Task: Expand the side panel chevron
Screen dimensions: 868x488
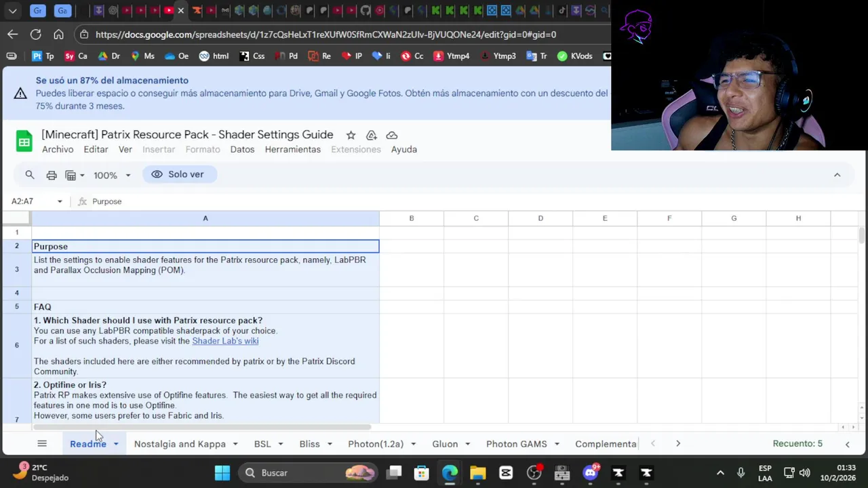Action: click(x=847, y=444)
